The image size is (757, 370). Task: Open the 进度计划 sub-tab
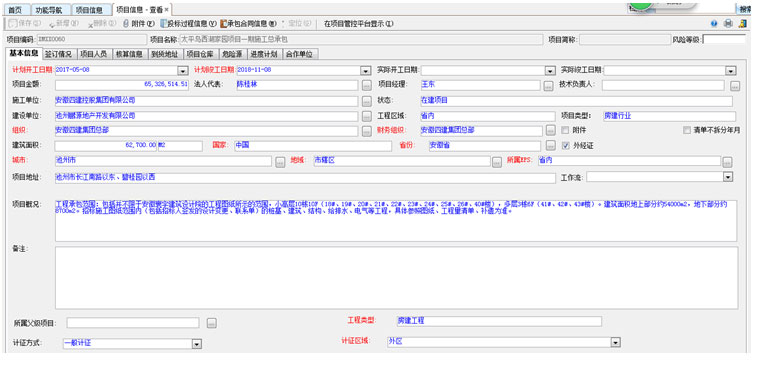[264, 54]
